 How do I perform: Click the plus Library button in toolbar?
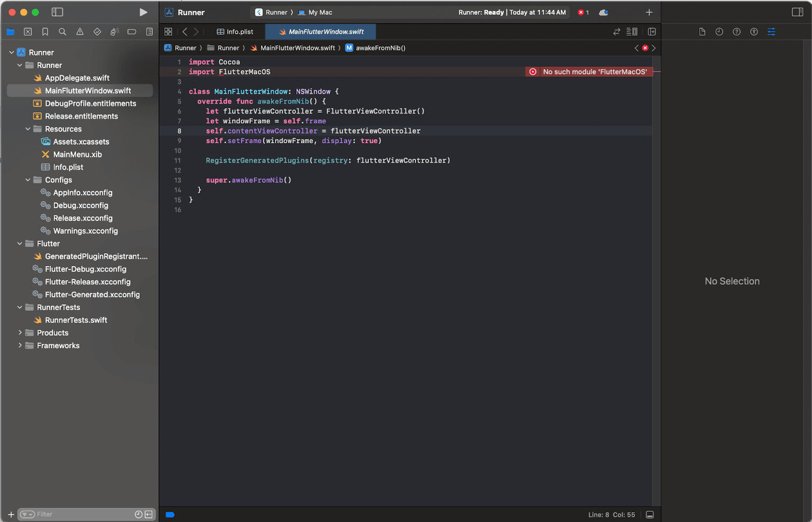pos(649,12)
